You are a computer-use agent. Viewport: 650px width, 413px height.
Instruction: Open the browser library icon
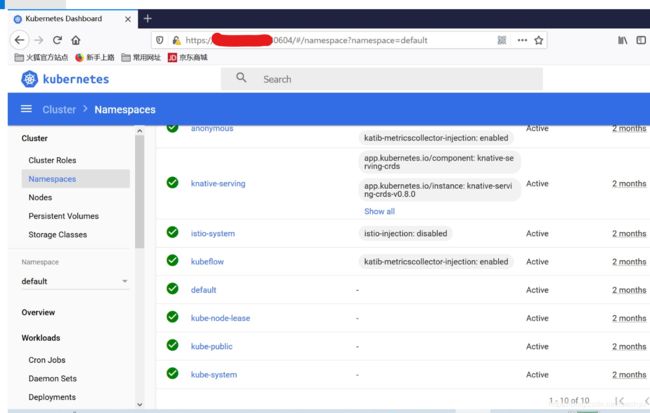pos(622,40)
